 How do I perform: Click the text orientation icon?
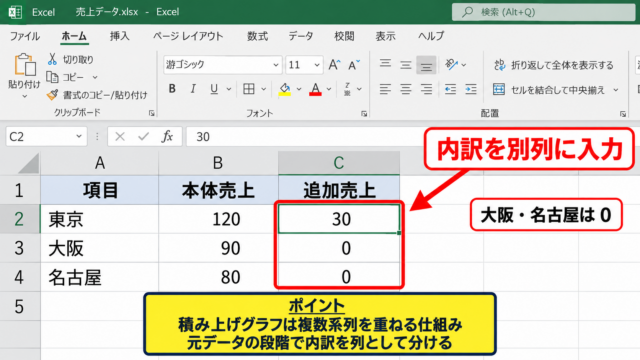click(x=451, y=64)
